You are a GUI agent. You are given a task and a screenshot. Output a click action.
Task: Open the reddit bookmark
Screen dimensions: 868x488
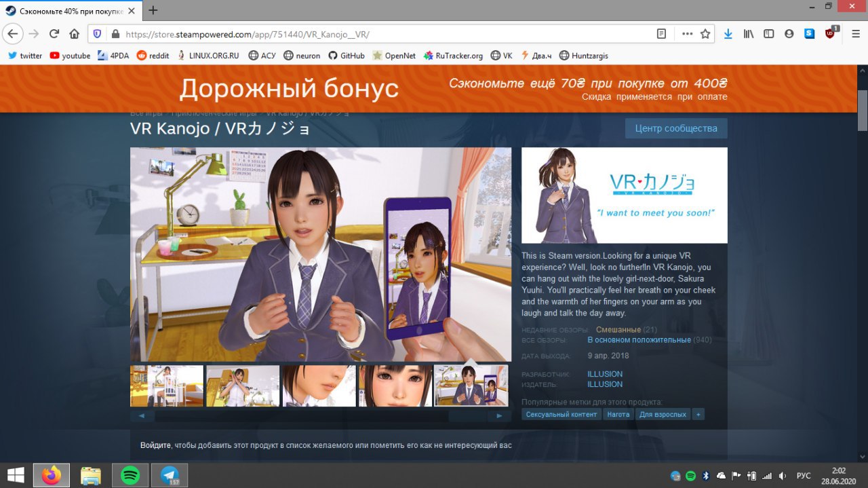(153, 56)
